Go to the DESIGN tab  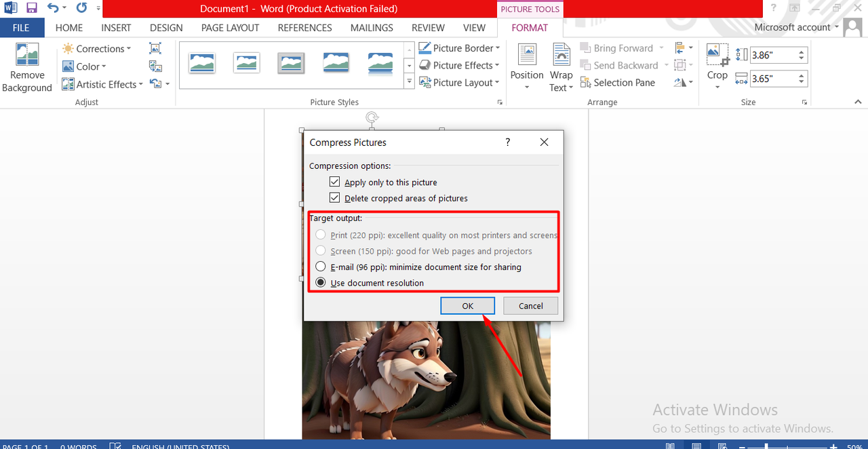coord(166,28)
